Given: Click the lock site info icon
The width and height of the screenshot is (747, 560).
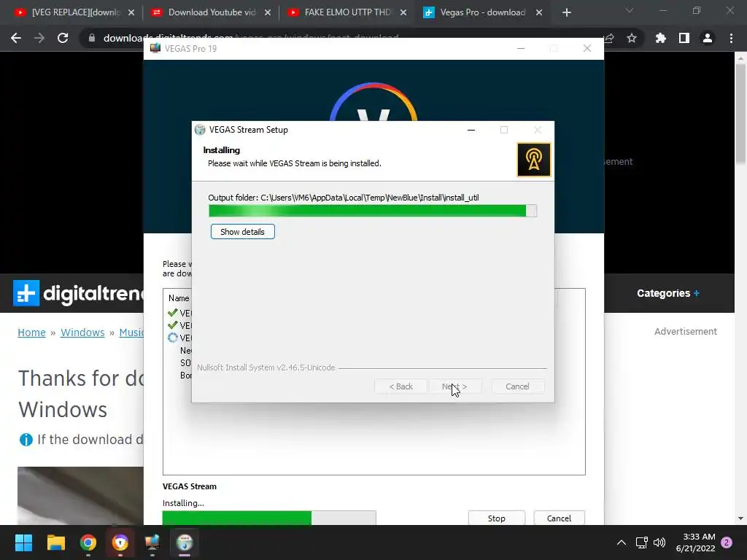Looking at the screenshot, I should click(x=91, y=38).
